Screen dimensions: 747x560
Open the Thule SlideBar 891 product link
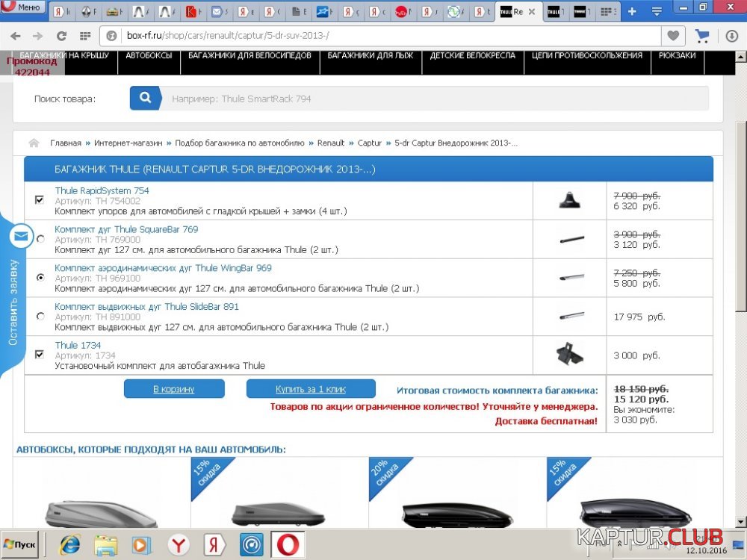click(146, 306)
